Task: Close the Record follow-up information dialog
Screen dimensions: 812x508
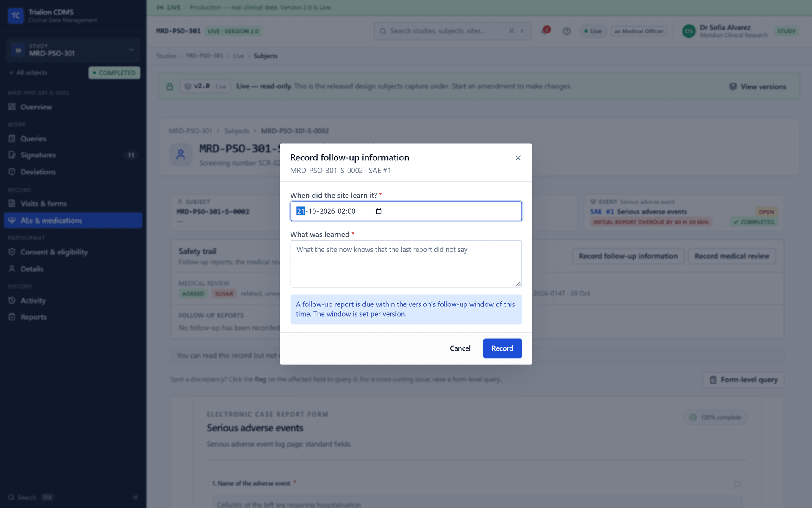Action: (518, 158)
